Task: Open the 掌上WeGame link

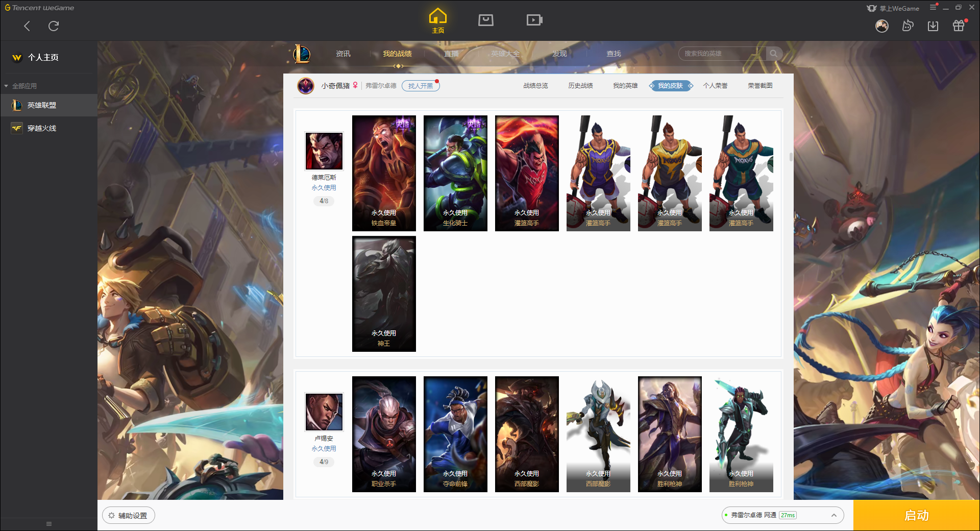Action: pyautogui.click(x=893, y=8)
